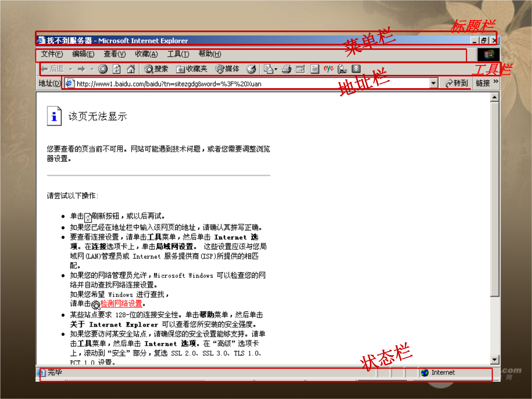Click the Edit page toolbar icon
This screenshot has height=399, width=532.
click(x=300, y=69)
